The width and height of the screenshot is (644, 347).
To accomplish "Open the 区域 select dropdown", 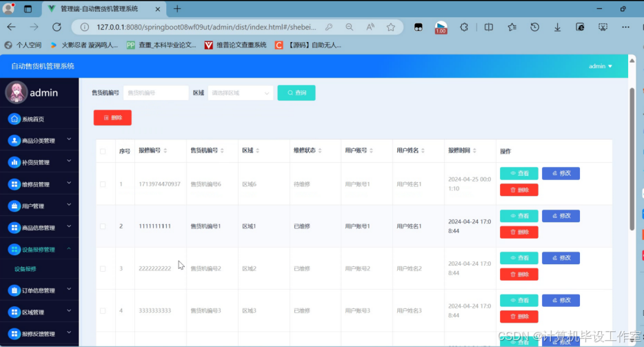I will pyautogui.click(x=240, y=93).
